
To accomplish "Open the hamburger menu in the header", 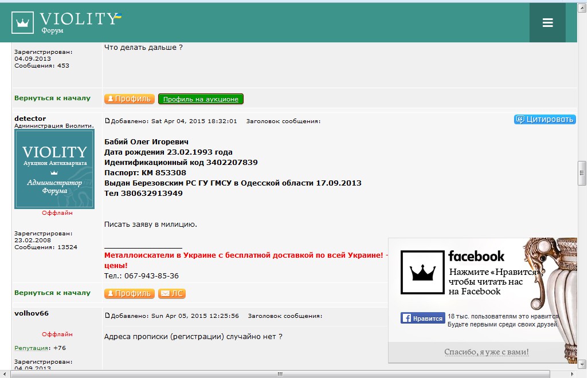I will [x=547, y=22].
